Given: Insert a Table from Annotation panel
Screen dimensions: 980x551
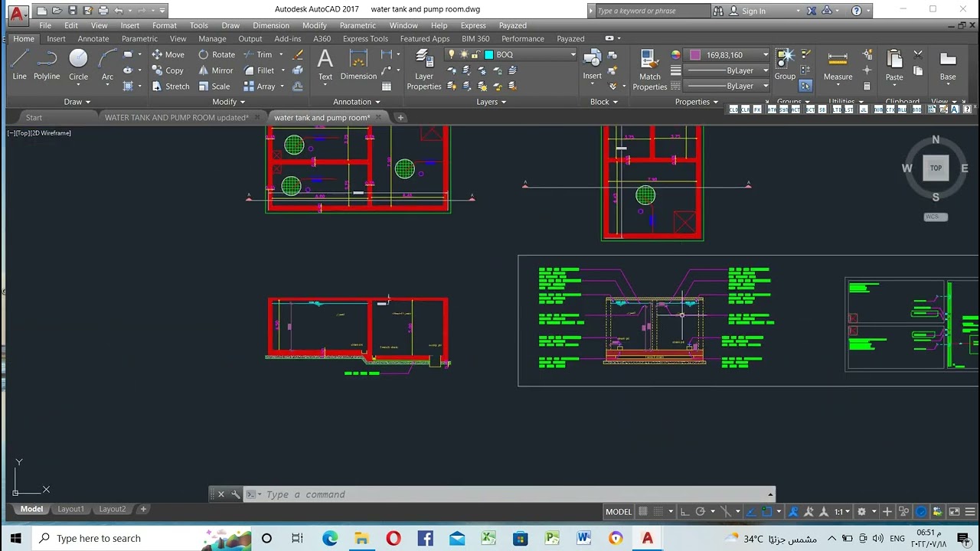Looking at the screenshot, I should (x=387, y=86).
